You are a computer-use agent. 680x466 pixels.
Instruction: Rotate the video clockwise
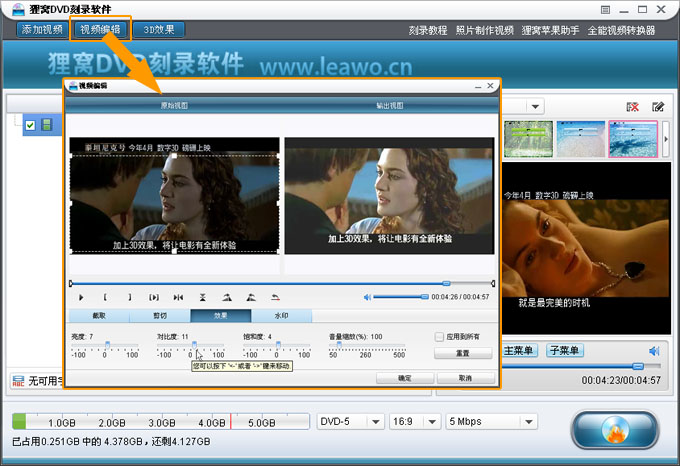[227, 297]
